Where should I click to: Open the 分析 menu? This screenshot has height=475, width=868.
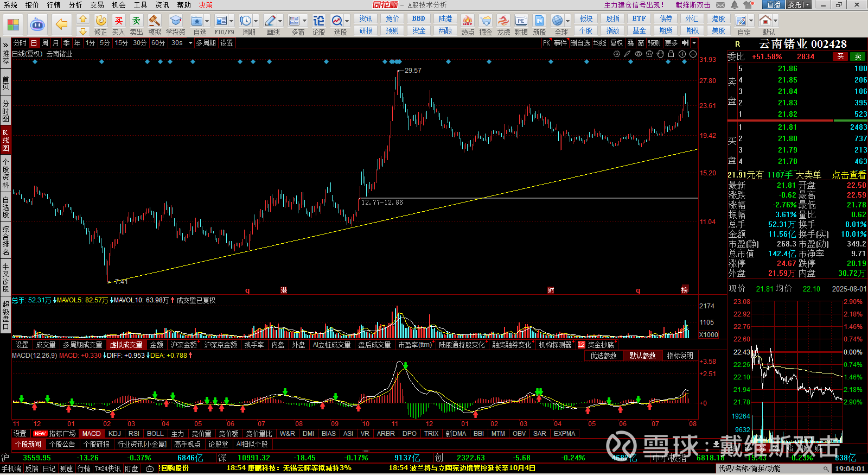[75, 5]
